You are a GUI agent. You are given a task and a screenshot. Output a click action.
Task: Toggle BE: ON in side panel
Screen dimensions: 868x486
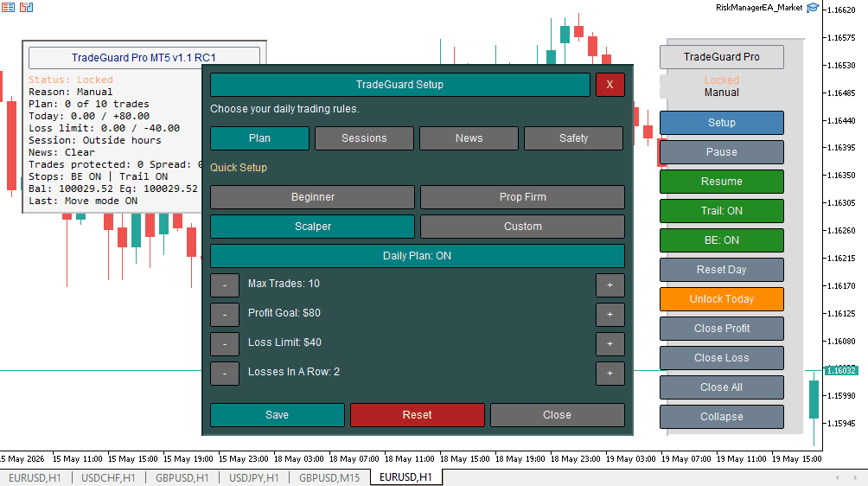722,240
